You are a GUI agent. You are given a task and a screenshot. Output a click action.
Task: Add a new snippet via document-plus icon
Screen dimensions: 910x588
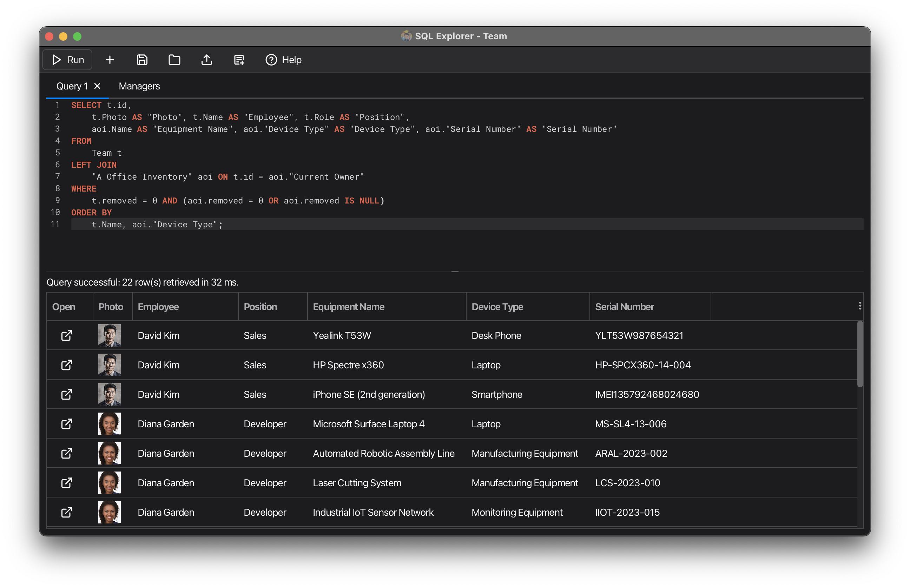(239, 60)
